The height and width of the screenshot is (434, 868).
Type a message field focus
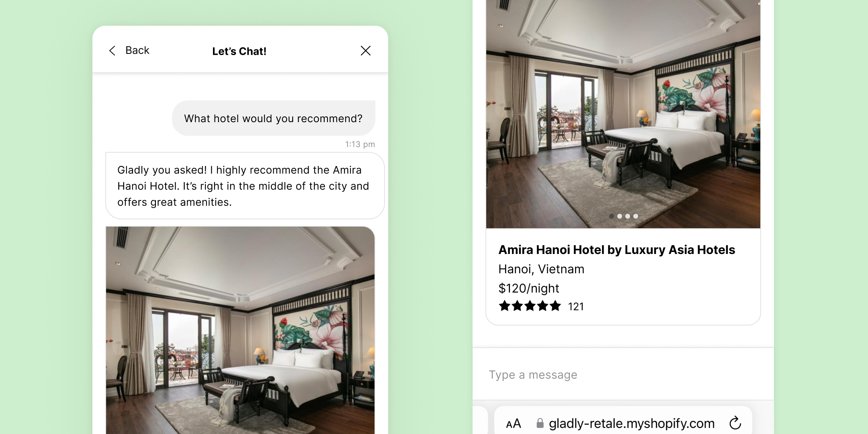(x=623, y=375)
